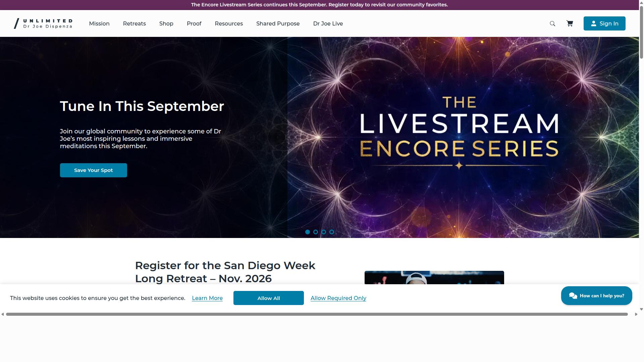Open the Dr Joe Live menu
This screenshot has height=362, width=644.
tap(328, 23)
